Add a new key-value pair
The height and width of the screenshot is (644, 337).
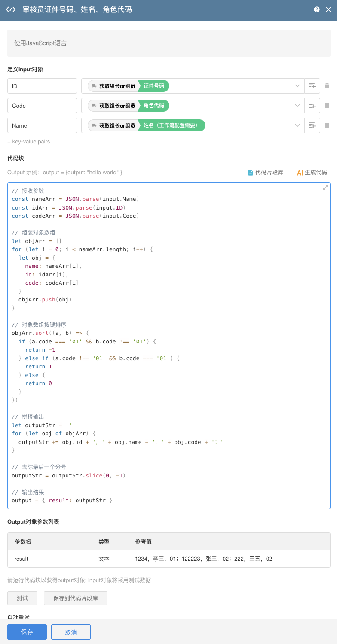[x=29, y=142]
